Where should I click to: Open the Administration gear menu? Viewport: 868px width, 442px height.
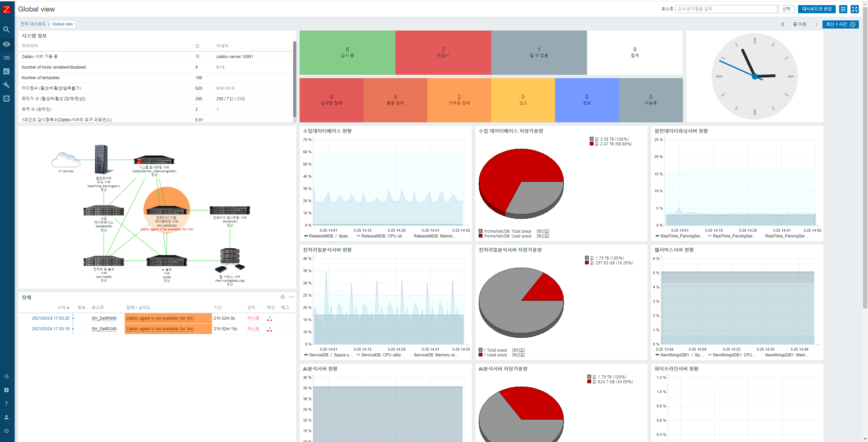click(6, 99)
